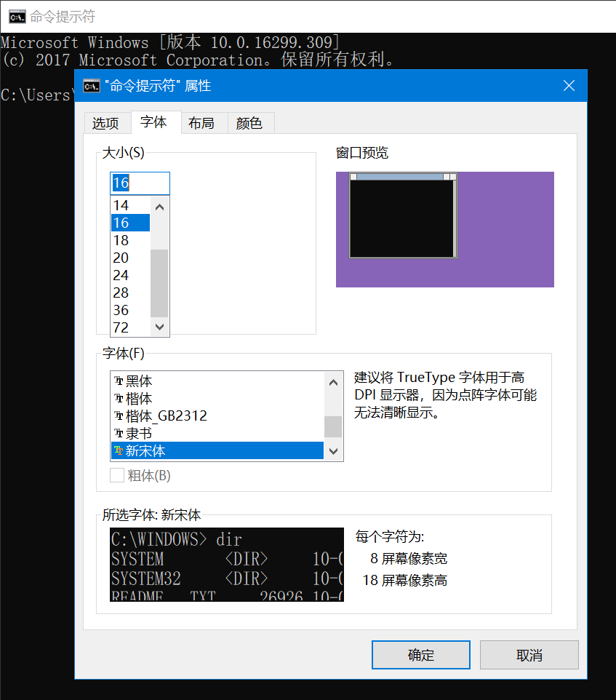Pick font size 20

130,258
